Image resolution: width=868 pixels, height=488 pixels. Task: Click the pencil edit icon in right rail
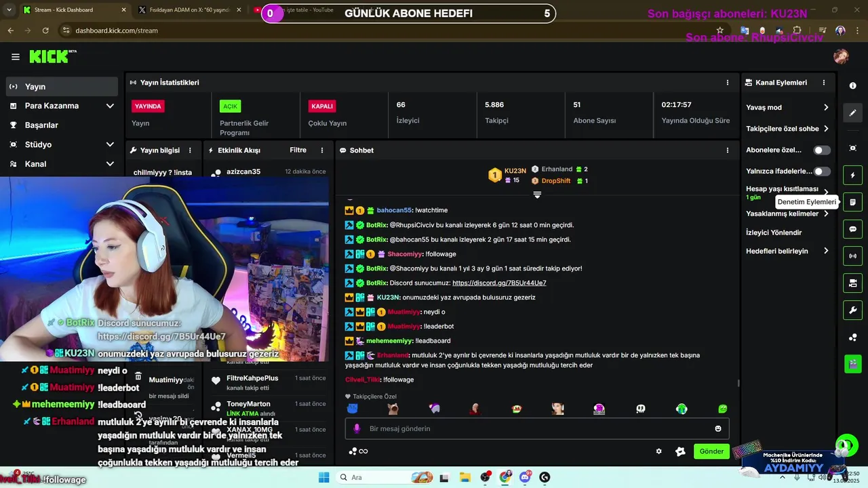tap(852, 113)
